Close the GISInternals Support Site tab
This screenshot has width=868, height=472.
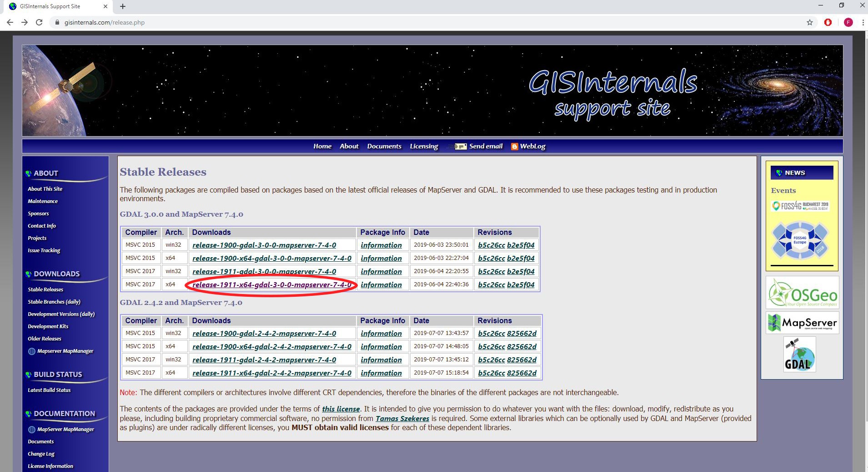coord(105,6)
